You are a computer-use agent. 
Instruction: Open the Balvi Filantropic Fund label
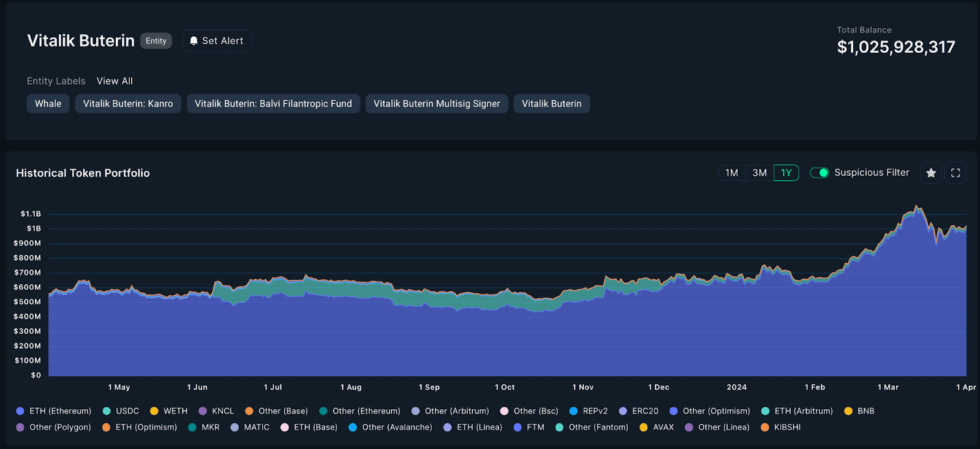(273, 104)
